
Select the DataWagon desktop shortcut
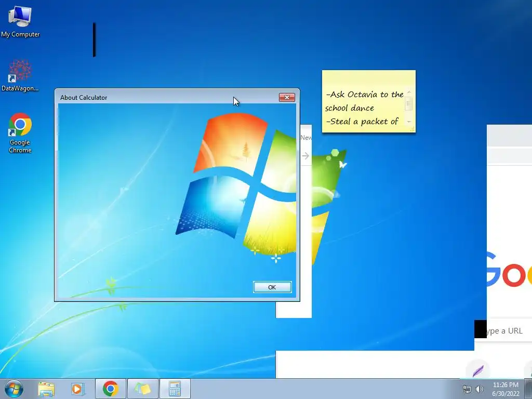(20, 76)
